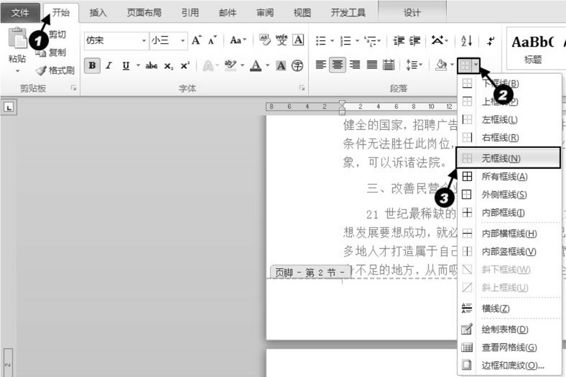Open the 开发工具 ribbon tab
The height and width of the screenshot is (377, 566).
coord(348,13)
